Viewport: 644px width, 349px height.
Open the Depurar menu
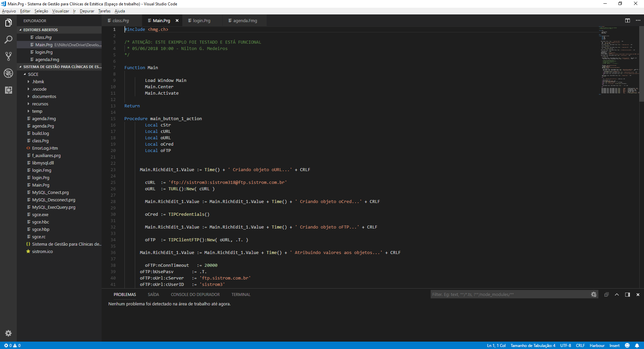pyautogui.click(x=87, y=11)
